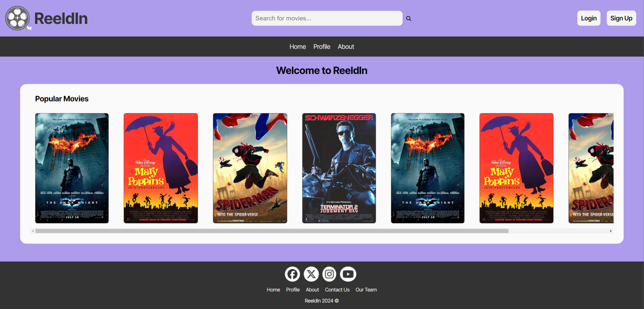The image size is (644, 309).
Task: Select the Terminator 2 movie poster
Action: point(339,168)
